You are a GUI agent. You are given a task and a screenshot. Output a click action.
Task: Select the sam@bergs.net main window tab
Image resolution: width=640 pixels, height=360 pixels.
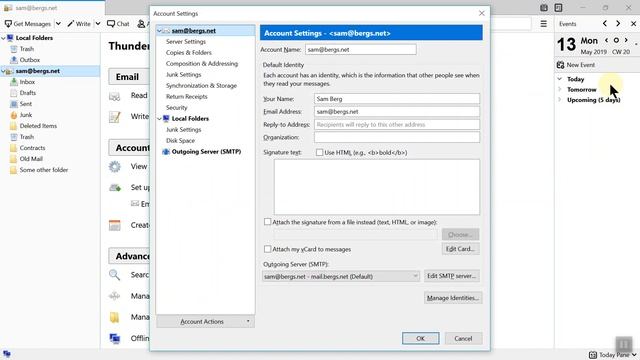[52, 8]
